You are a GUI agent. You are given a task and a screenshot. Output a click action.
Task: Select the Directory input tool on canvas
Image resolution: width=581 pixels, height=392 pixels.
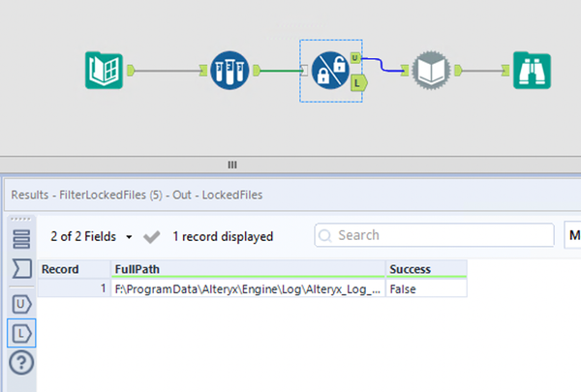tap(105, 70)
